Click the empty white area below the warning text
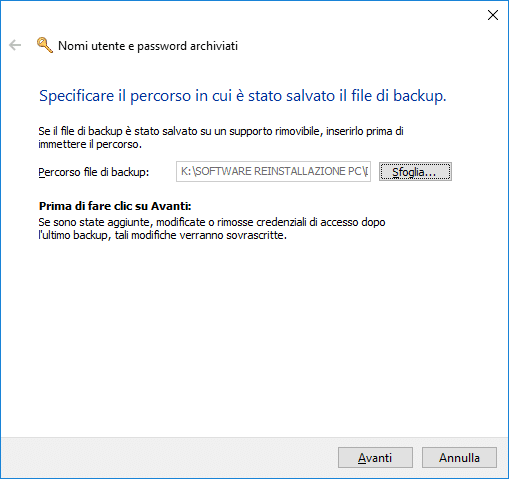The image size is (510, 479). coord(253,333)
